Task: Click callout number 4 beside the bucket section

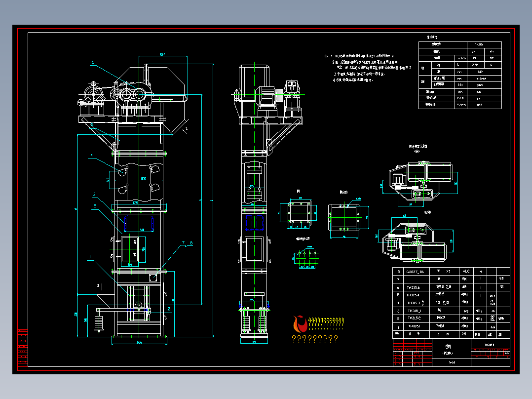Action: click(x=91, y=155)
